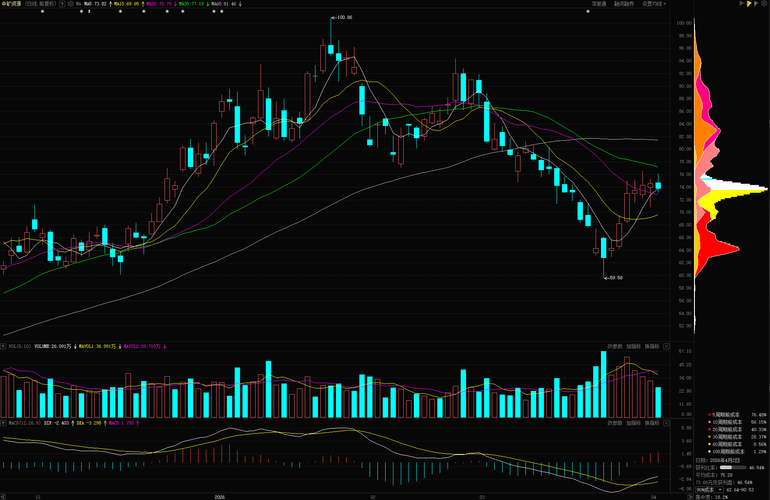Click the pale 100周期前成本 legend dot
The height and width of the screenshot is (500, 770).
pyautogui.click(x=709, y=451)
